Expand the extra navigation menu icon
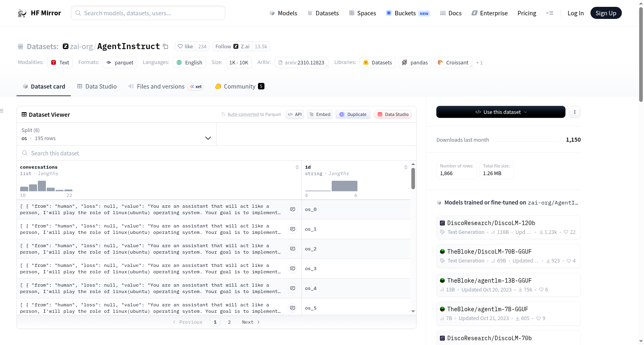Image resolution: width=644 pixels, height=345 pixels. click(x=549, y=13)
